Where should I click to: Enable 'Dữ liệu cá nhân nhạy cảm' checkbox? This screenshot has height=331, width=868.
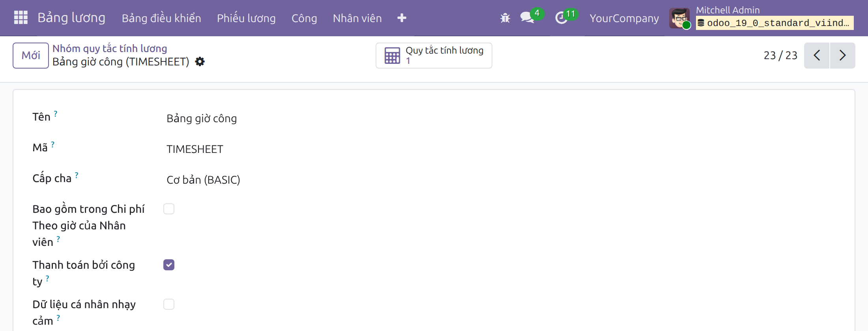click(x=169, y=304)
